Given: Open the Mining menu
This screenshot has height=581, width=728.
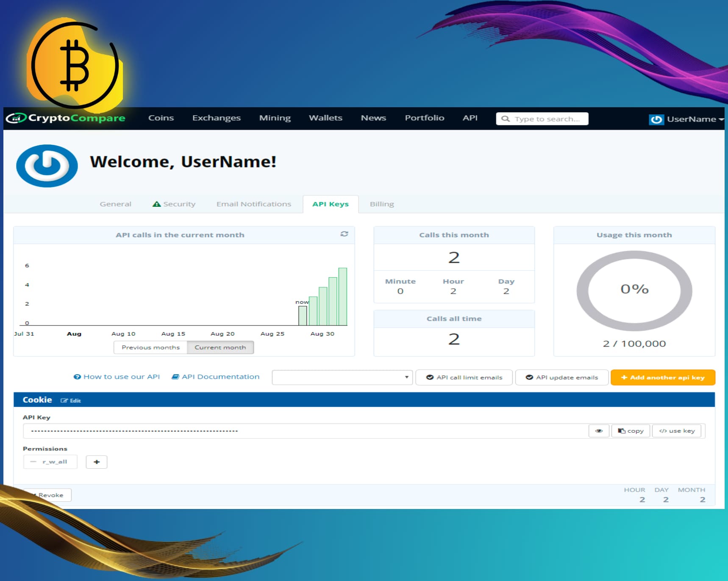Looking at the screenshot, I should [275, 118].
